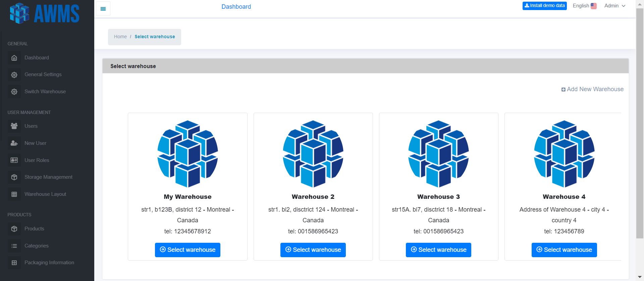Click the Warehouse 4 title text
Viewport: 644px width, 281px height.
[564, 197]
